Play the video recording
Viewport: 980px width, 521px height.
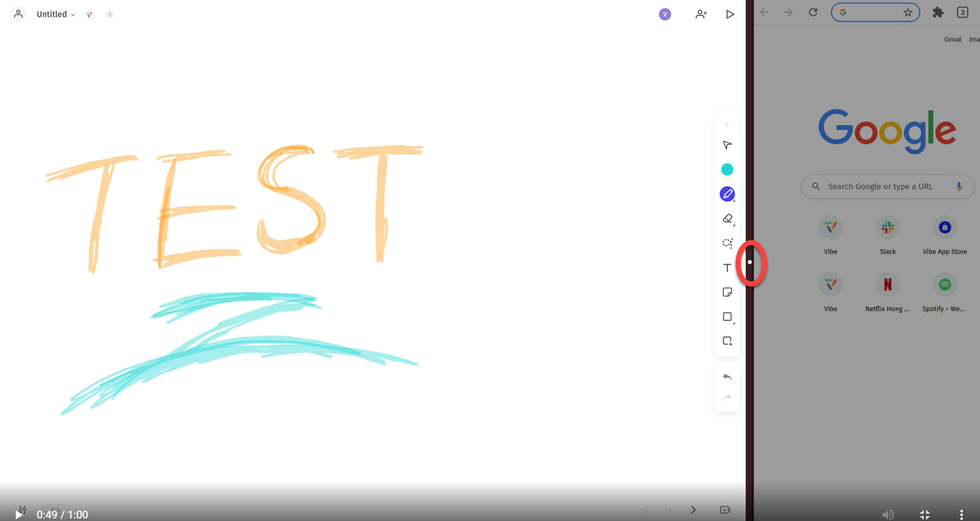pyautogui.click(x=19, y=514)
